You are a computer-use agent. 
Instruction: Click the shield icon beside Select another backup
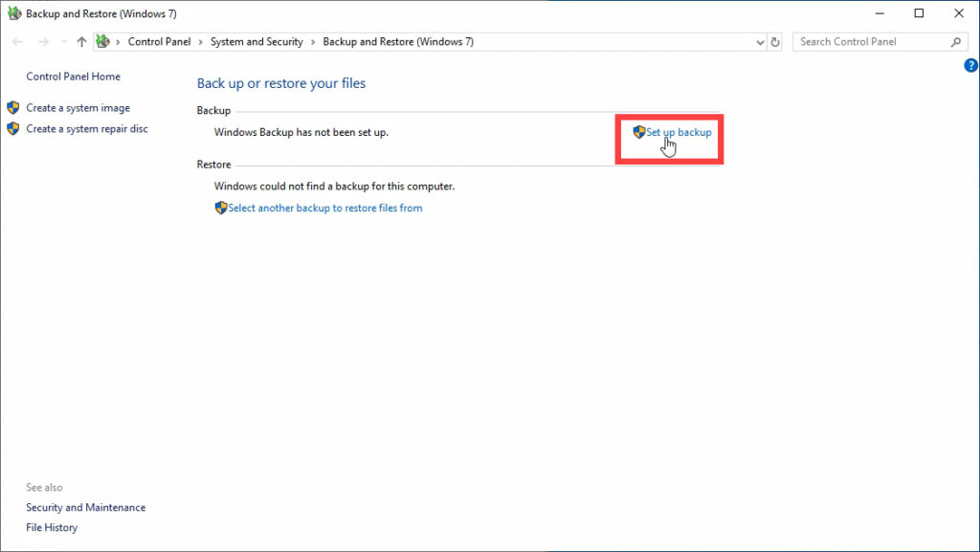(x=221, y=208)
